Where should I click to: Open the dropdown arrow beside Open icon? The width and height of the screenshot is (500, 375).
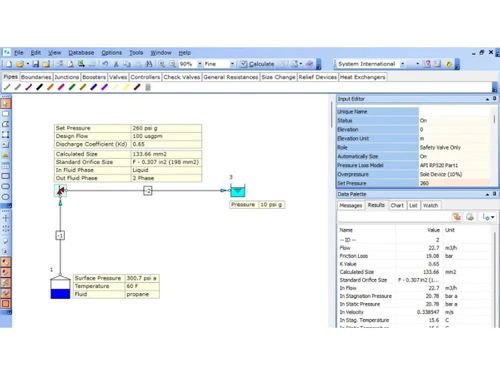(x=28, y=64)
